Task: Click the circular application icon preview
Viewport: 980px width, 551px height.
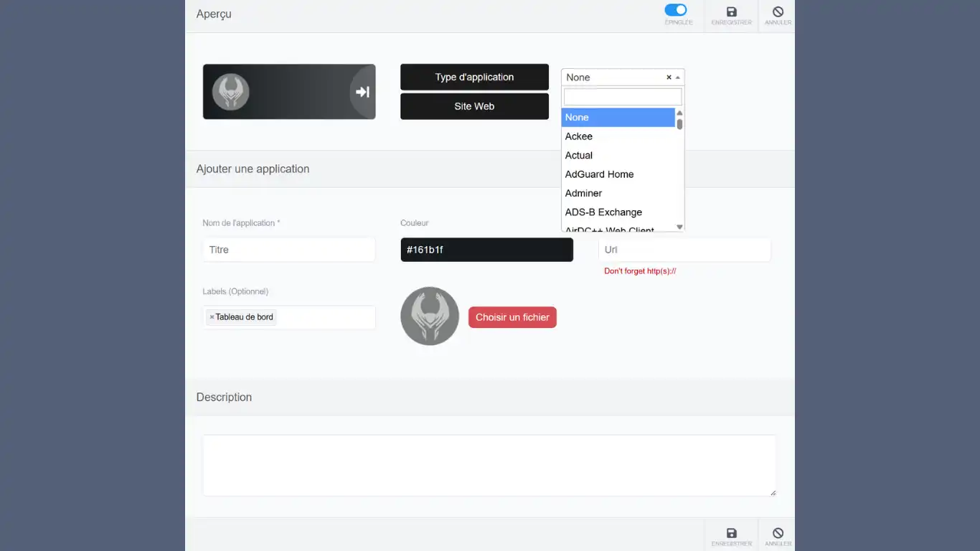Action: coord(429,316)
